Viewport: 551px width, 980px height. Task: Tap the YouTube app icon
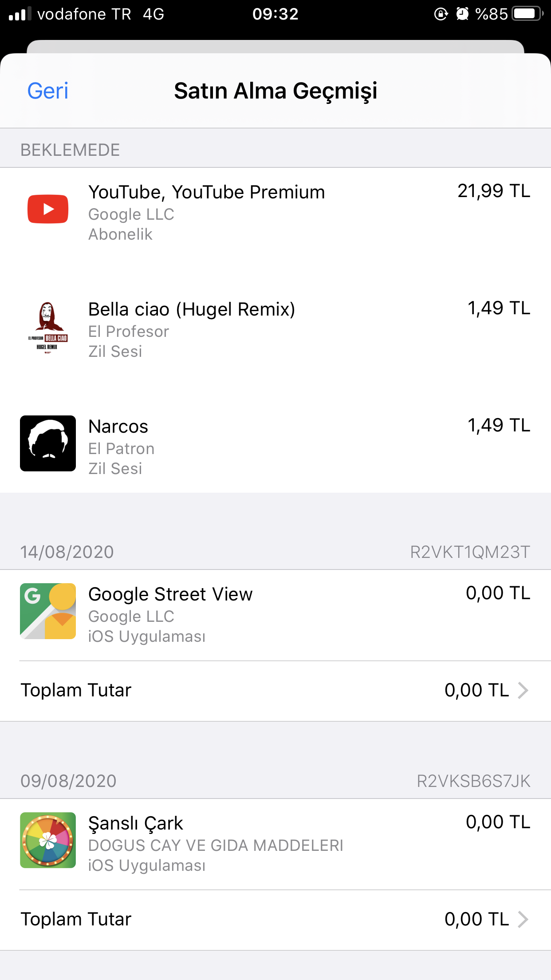(48, 209)
